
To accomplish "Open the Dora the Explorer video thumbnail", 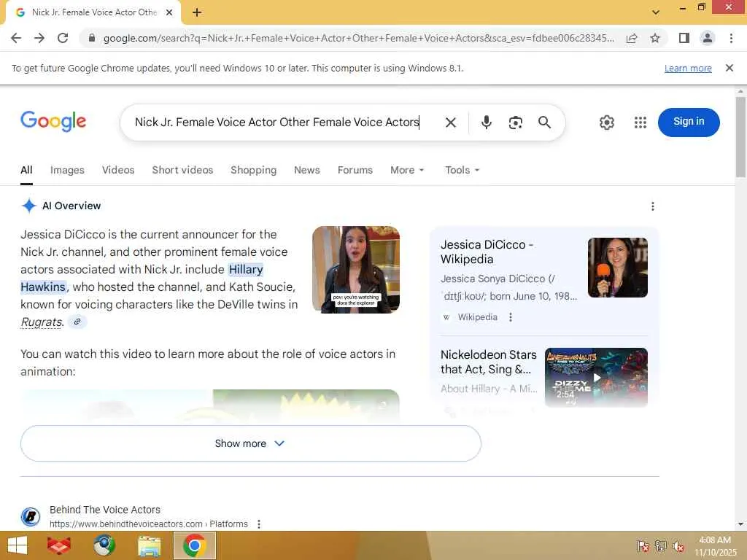I will tap(356, 270).
